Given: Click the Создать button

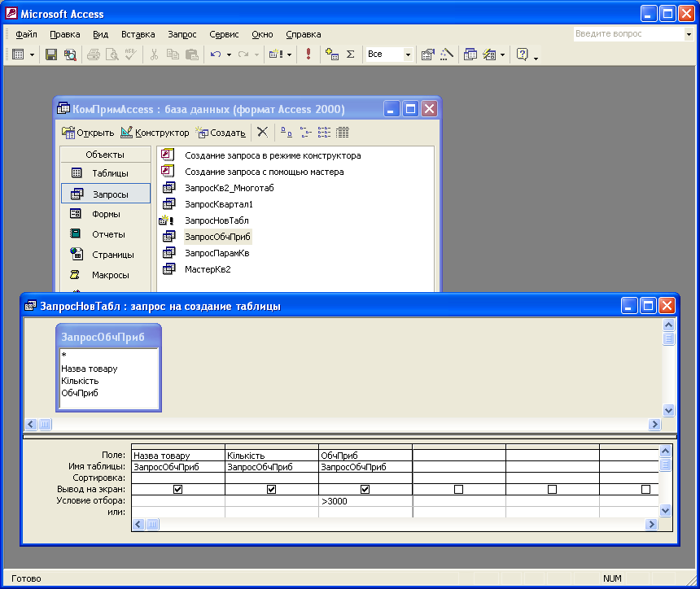Looking at the screenshot, I should click(221, 133).
